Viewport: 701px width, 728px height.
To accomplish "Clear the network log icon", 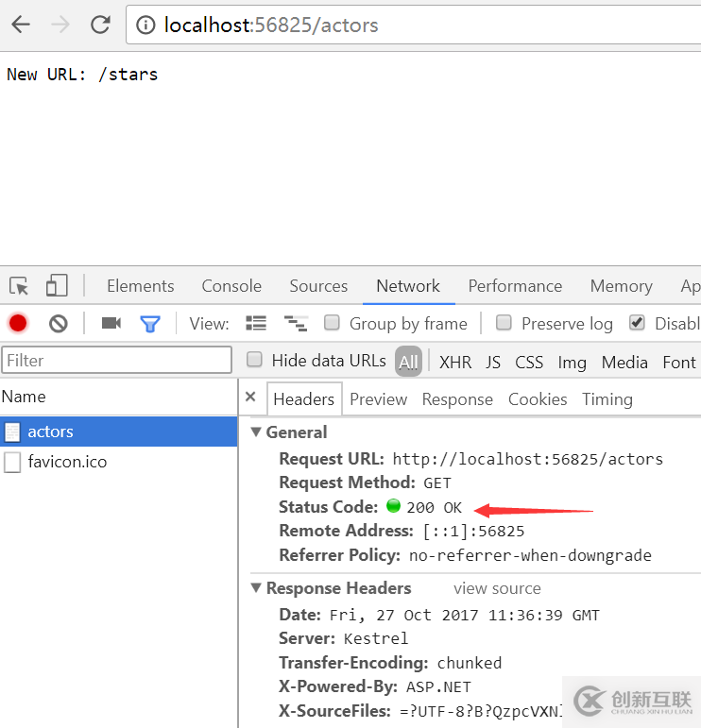I will (58, 323).
